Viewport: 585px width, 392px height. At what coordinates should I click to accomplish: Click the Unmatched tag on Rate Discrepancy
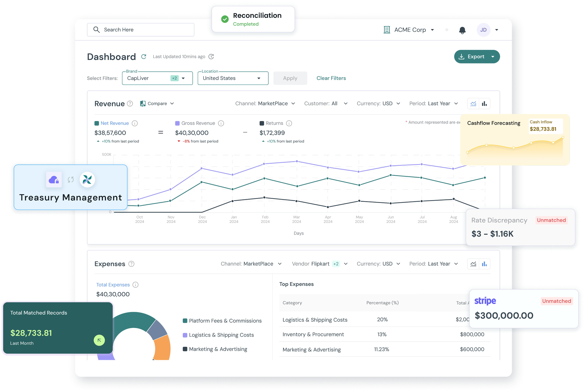(x=551, y=220)
